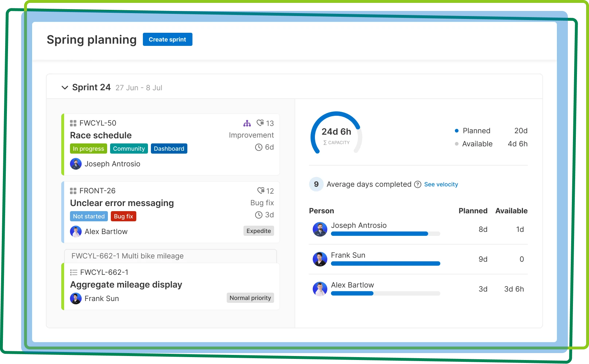
Task: Click the clock icon next to 6d
Action: [x=259, y=147]
